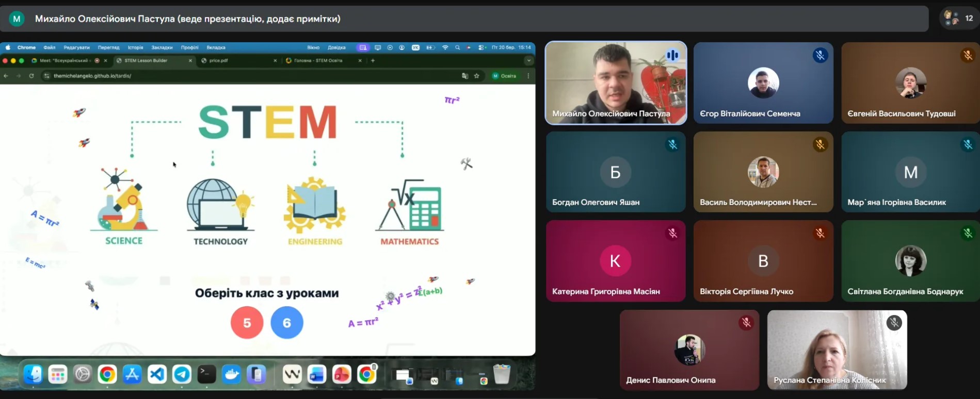Open Docker whale icon in dock
The height and width of the screenshot is (399, 980).
[x=231, y=374]
